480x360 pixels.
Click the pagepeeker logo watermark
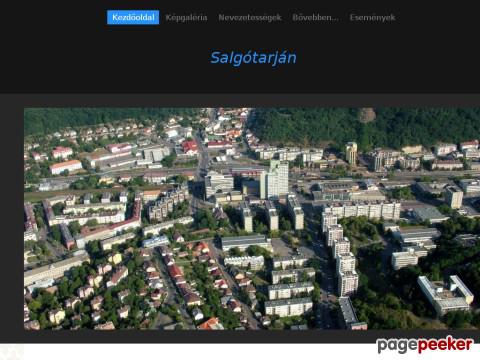pyautogui.click(x=425, y=345)
